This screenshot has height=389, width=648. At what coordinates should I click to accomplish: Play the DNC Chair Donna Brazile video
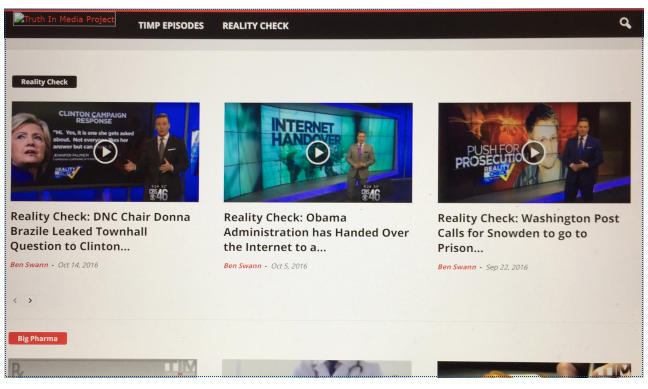tap(105, 152)
